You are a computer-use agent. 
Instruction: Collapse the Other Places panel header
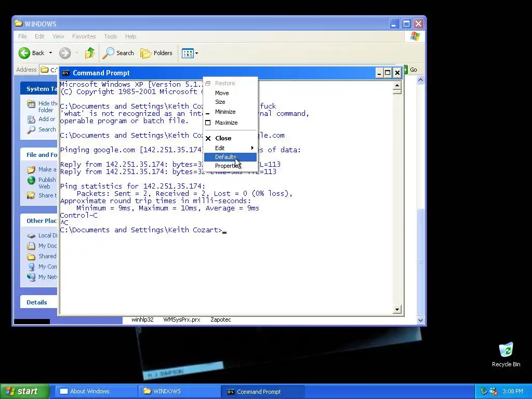coord(38,221)
